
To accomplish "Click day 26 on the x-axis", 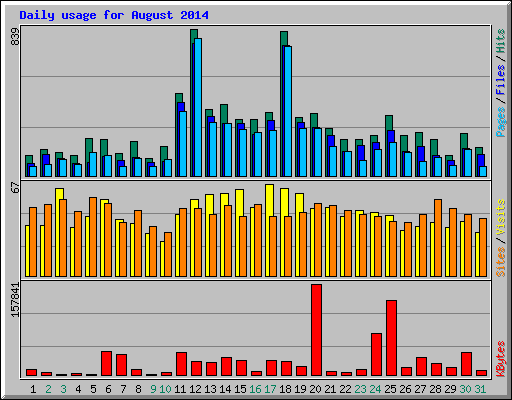I will [x=405, y=389].
